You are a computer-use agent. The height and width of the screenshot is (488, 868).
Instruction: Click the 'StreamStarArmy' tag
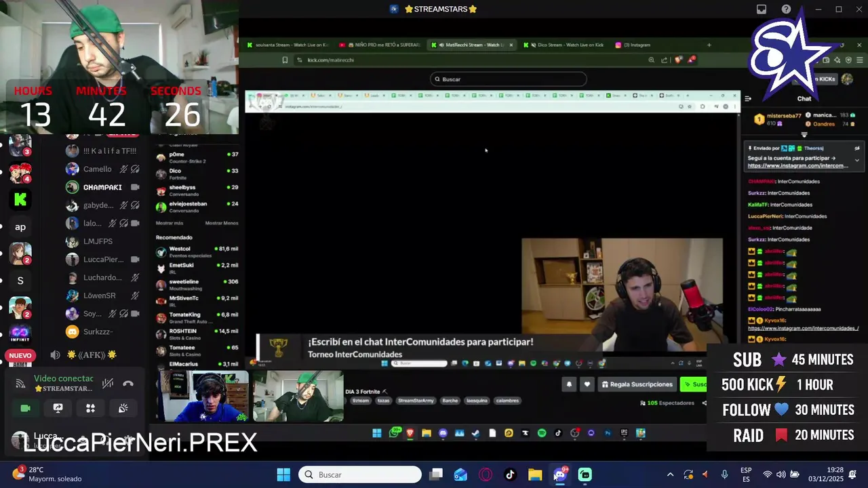pyautogui.click(x=416, y=401)
